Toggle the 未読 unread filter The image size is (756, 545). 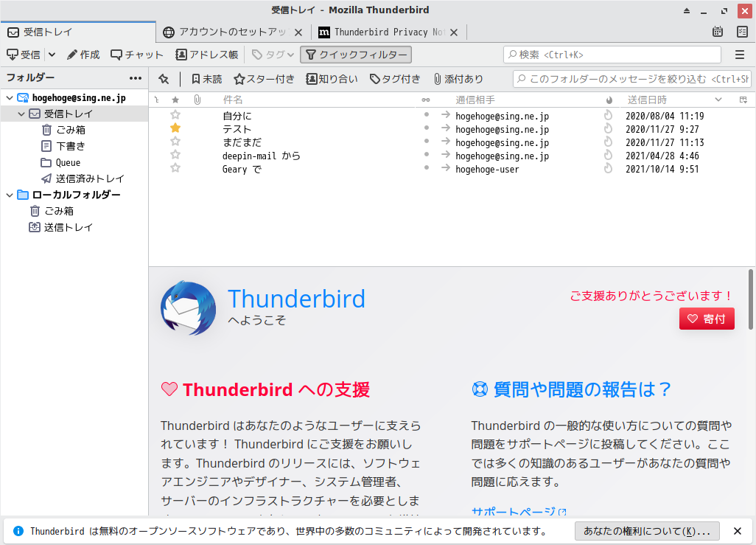tap(207, 79)
